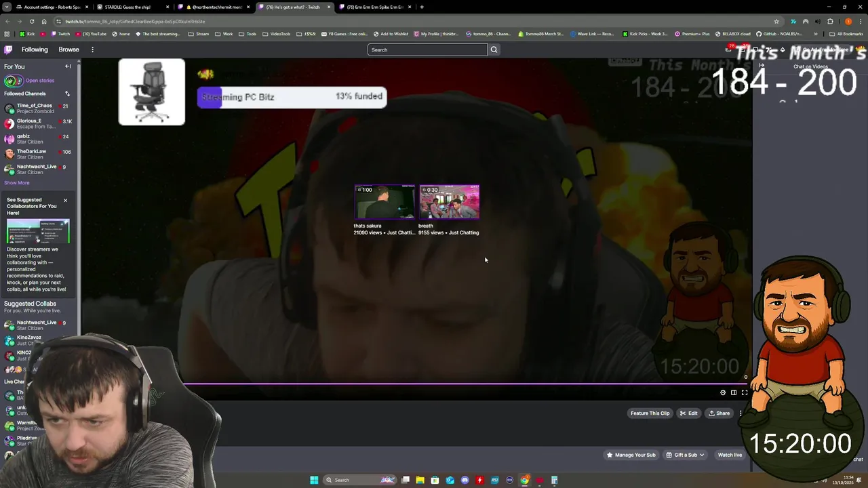The image size is (868, 488).
Task: Open Nachtwacht_Live in Followed Channels
Action: coord(38,169)
